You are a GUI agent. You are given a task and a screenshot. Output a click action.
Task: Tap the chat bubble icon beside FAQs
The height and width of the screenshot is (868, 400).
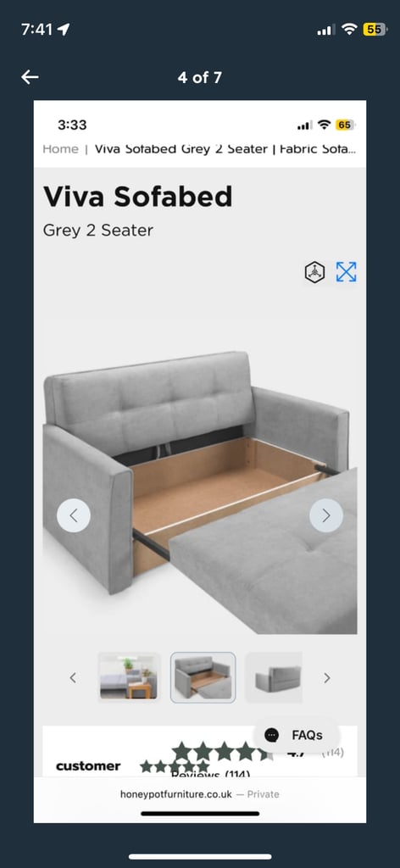click(272, 735)
